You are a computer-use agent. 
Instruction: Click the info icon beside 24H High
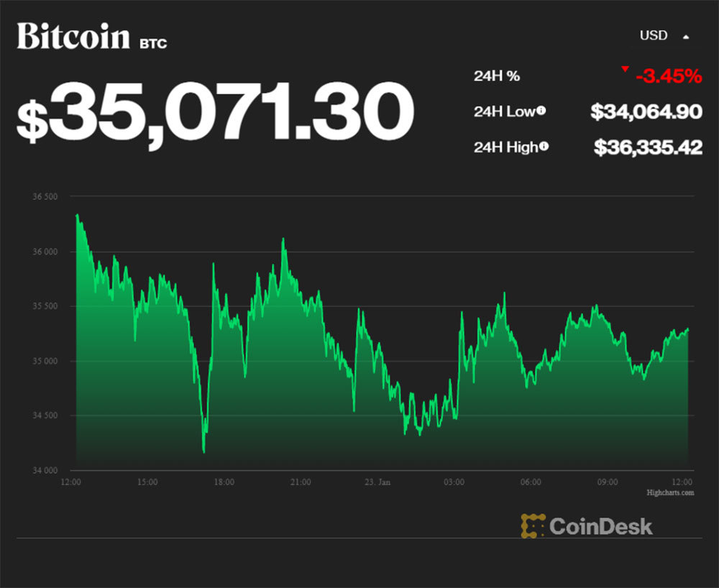click(544, 147)
